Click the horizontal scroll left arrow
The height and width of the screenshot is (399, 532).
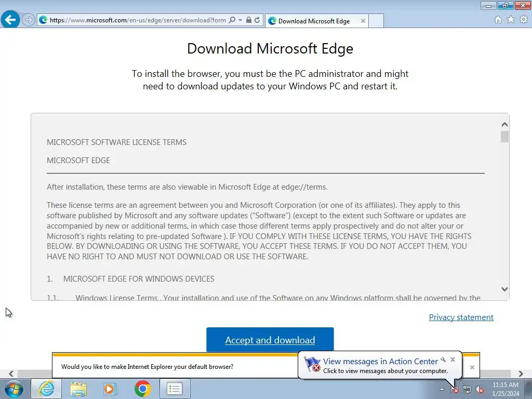tap(11, 374)
